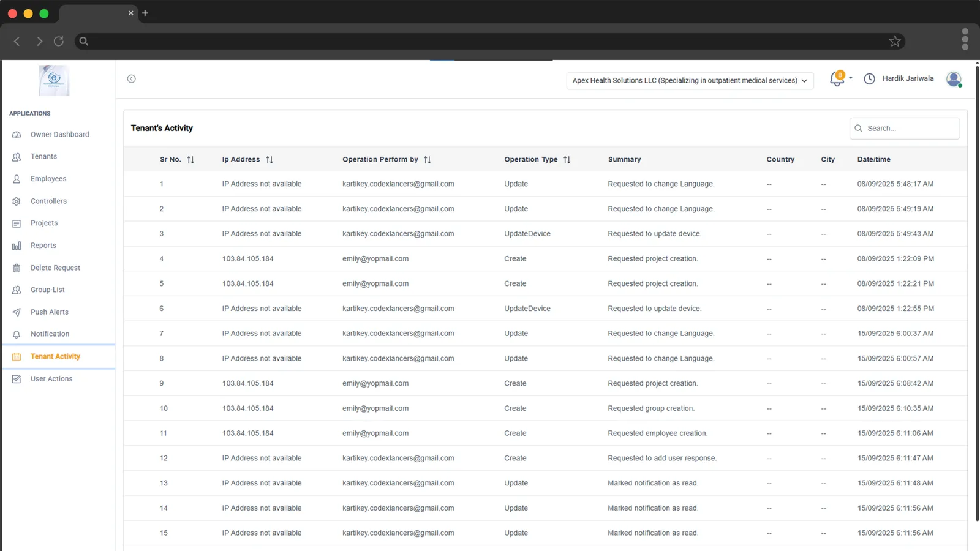Image resolution: width=980 pixels, height=551 pixels.
Task: Click "Requested to add user response." cell
Action: [x=662, y=459]
